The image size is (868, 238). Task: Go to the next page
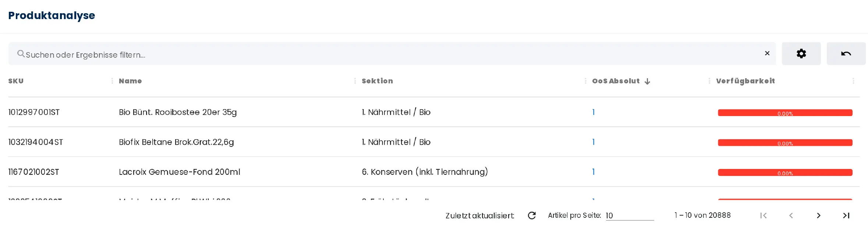819,216
